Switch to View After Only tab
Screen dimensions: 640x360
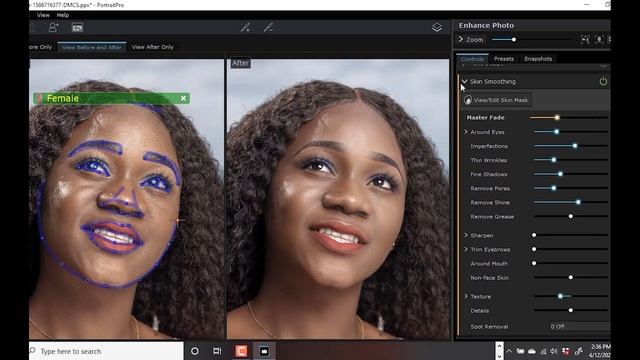(x=153, y=47)
